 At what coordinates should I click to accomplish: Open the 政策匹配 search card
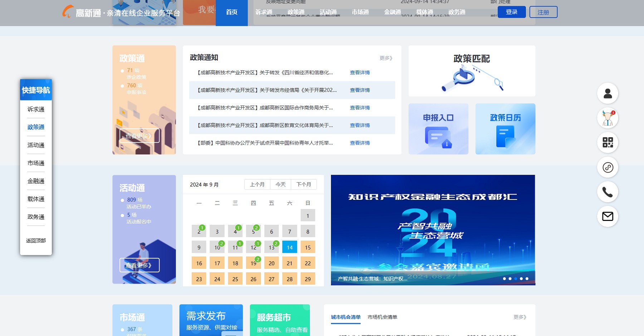coord(472,71)
